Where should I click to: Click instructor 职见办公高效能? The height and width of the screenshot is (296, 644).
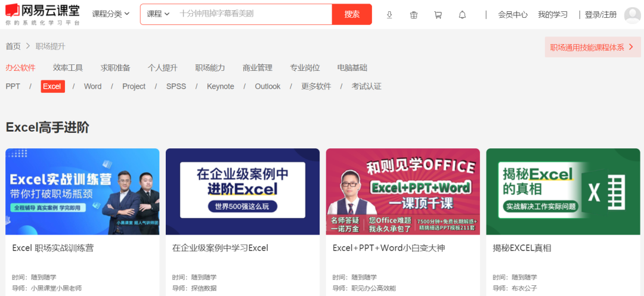(x=374, y=288)
